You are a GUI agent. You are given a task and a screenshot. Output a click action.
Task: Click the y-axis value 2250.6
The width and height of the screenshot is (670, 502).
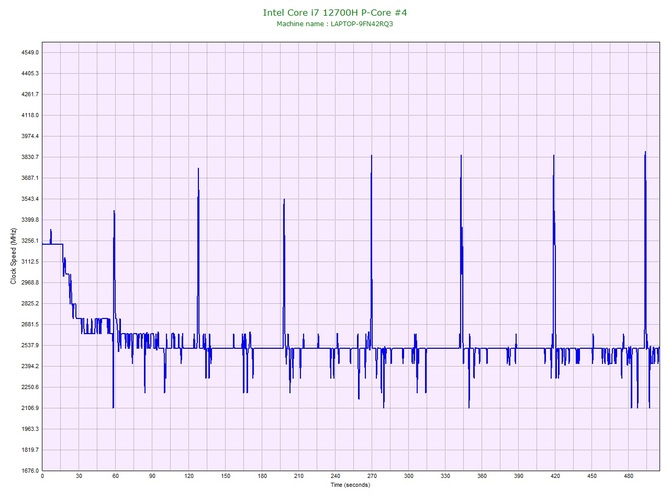point(30,388)
